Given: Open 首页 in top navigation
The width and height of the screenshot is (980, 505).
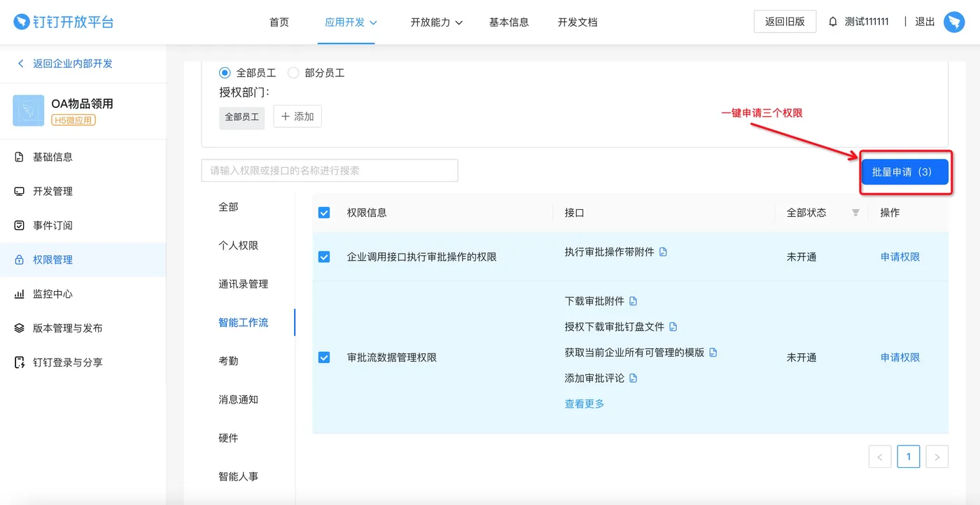Looking at the screenshot, I should pos(279,22).
